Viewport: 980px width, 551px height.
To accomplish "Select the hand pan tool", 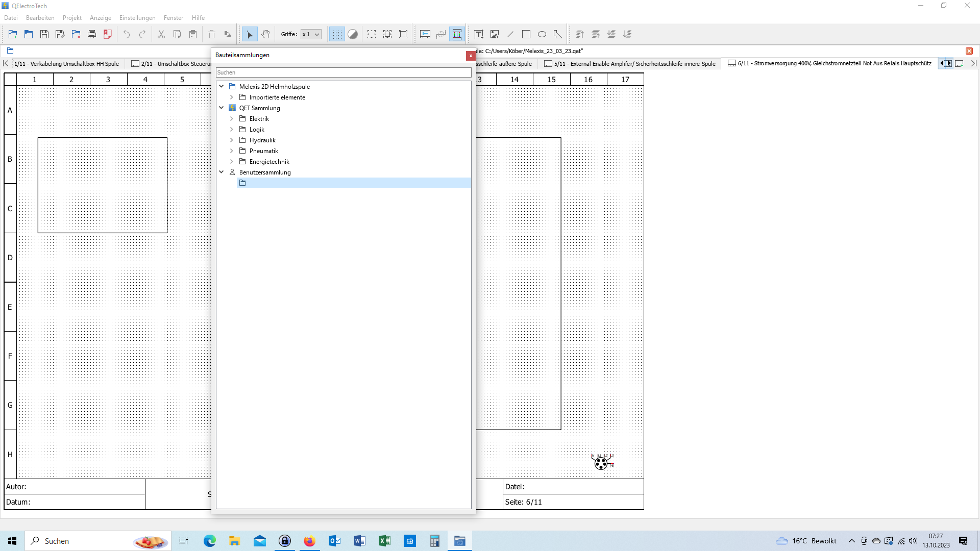I will point(265,34).
